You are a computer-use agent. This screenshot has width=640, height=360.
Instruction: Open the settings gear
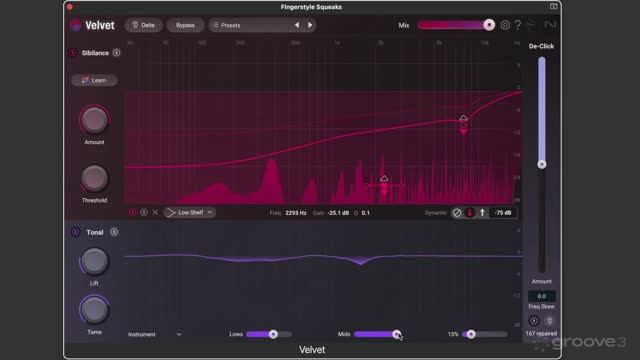coord(505,25)
